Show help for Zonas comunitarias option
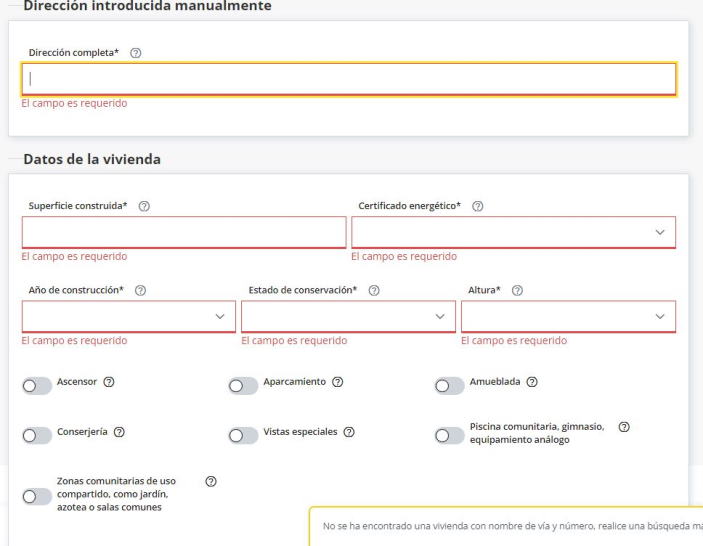 click(211, 481)
